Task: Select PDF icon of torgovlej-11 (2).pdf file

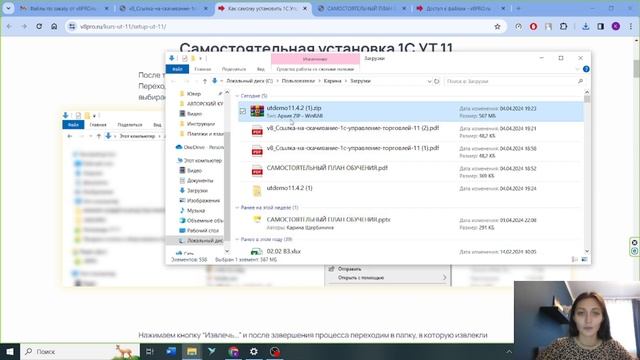Action: pyautogui.click(x=257, y=131)
